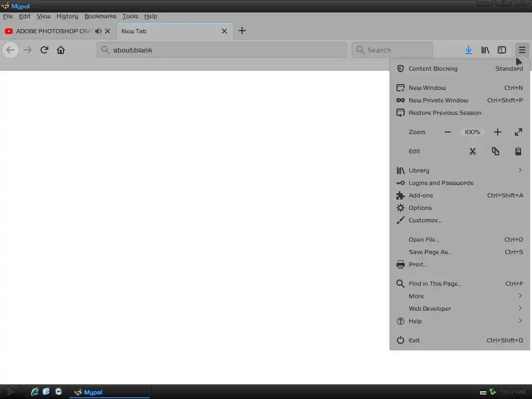532x399 pixels.
Task: Click the Paste clipboard icon
Action: click(518, 151)
